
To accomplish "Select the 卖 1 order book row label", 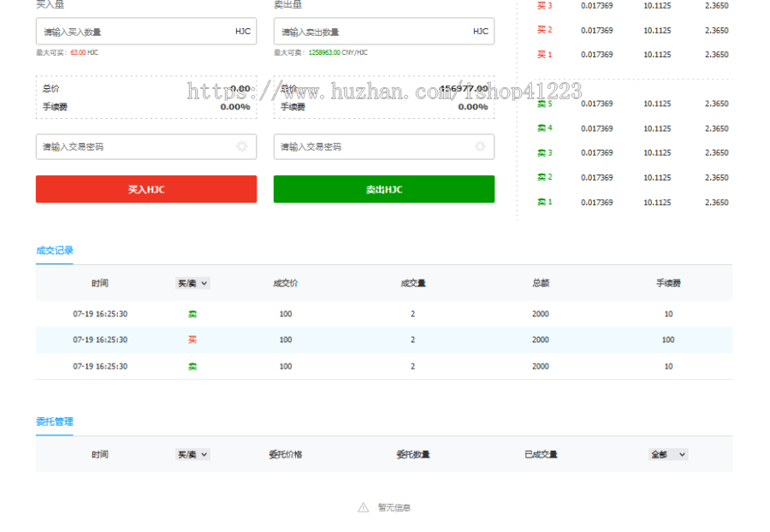I will click(545, 202).
